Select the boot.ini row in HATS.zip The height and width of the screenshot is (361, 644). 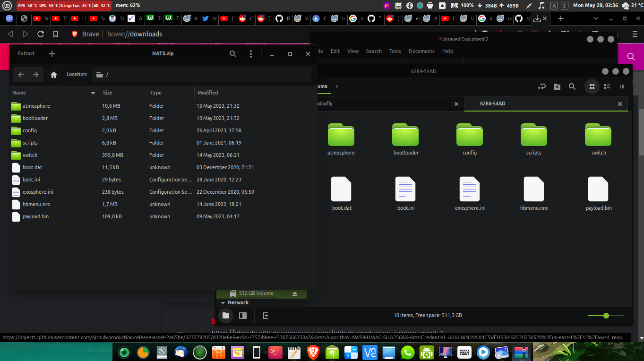[x=163, y=180]
